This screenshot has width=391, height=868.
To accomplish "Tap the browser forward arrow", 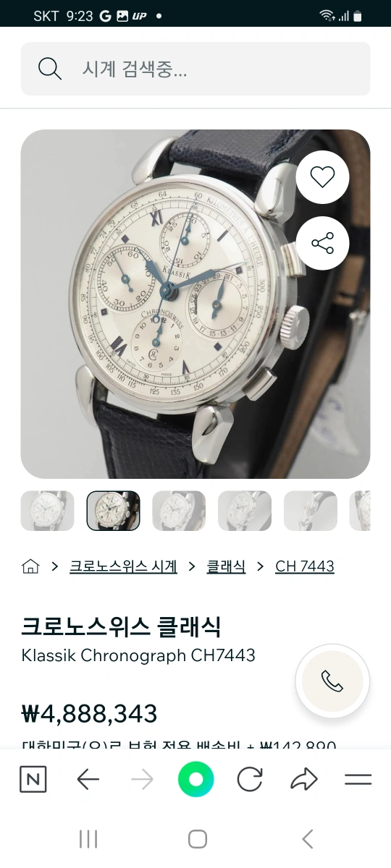I will (142, 779).
